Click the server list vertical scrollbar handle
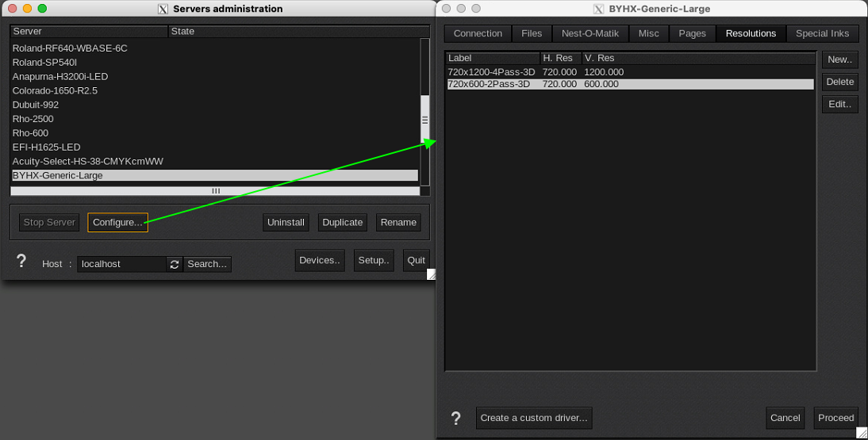868x440 pixels. [424, 119]
